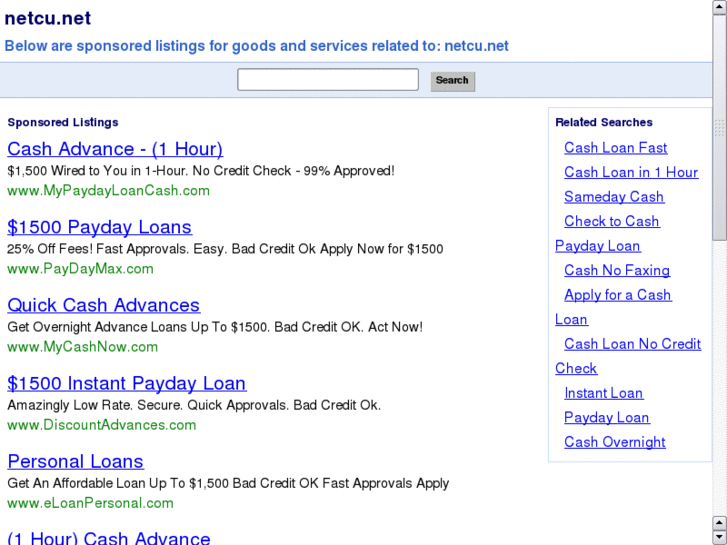Click the scroll up arrow at scrollbar top
This screenshot has height=545, width=727.
(x=720, y=7)
